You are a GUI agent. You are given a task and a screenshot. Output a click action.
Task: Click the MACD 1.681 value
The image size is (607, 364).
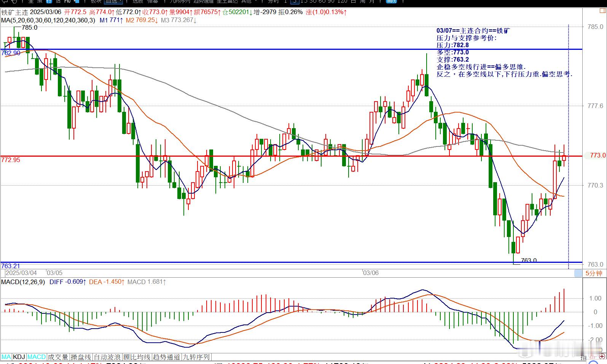[x=147, y=282]
